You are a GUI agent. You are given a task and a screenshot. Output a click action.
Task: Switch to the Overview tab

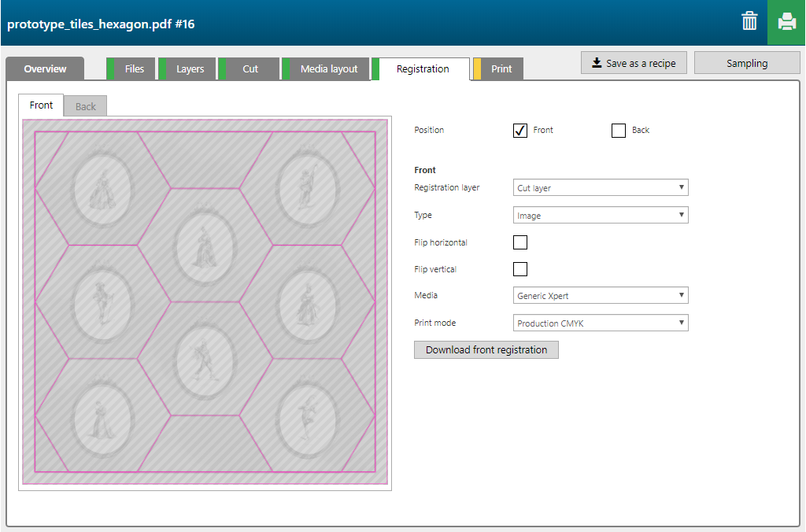(x=45, y=69)
